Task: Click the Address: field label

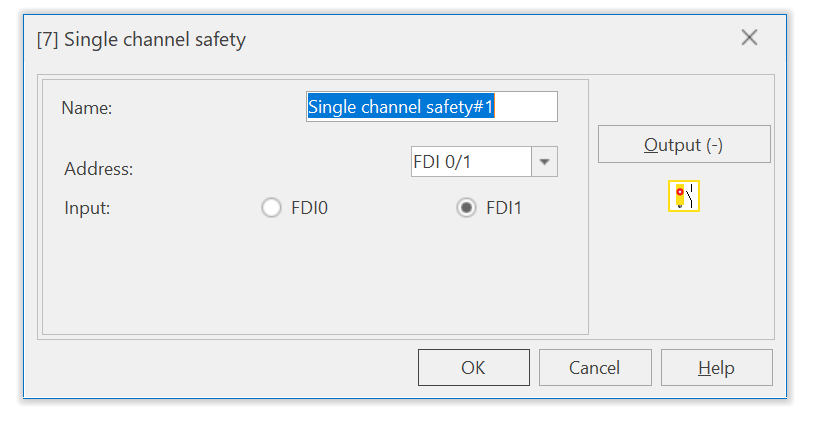Action: click(99, 169)
